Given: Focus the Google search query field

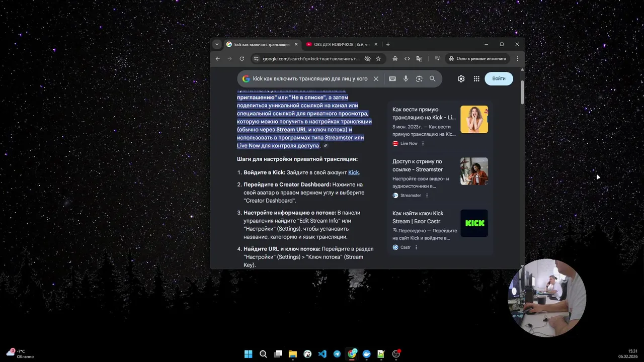Looking at the screenshot, I should click(x=310, y=79).
